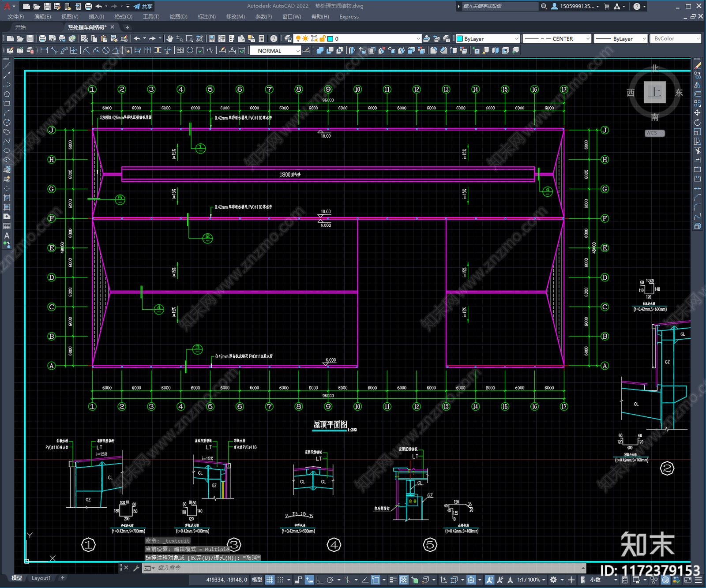Click the Plot printer icon
Image resolution: width=706 pixels, height=588 pixels.
pyautogui.click(x=42, y=39)
